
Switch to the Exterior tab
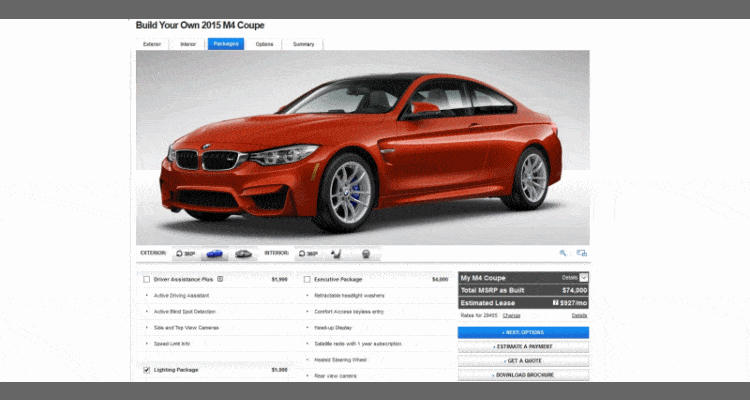point(152,44)
